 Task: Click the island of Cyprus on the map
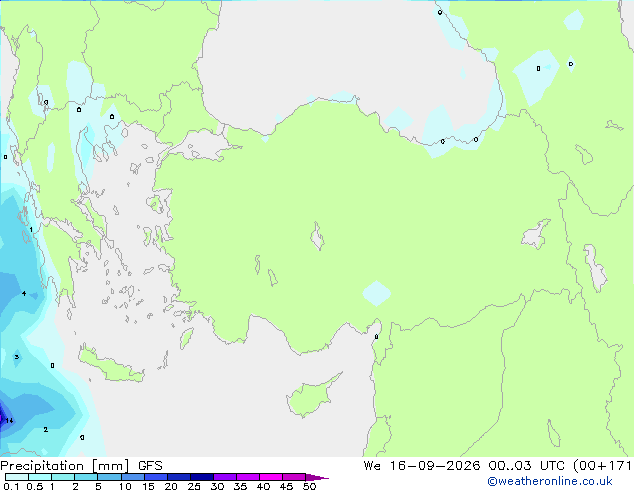[x=311, y=396]
